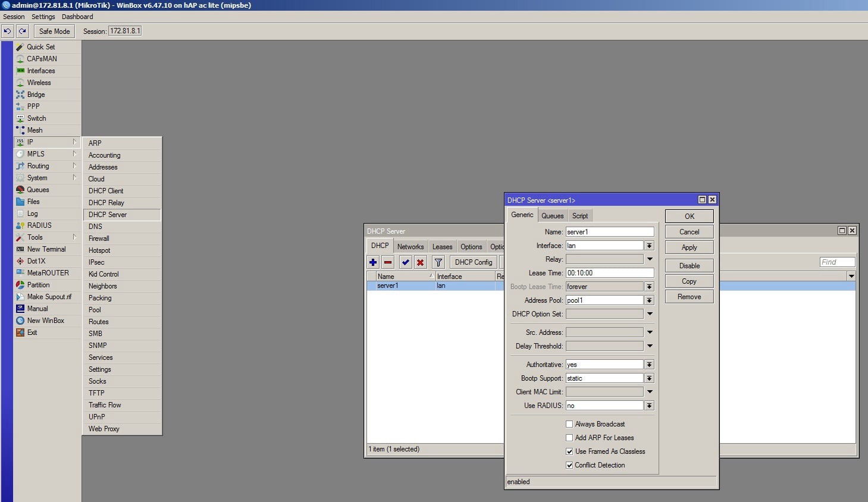Click the Lease Time input field

tap(609, 273)
